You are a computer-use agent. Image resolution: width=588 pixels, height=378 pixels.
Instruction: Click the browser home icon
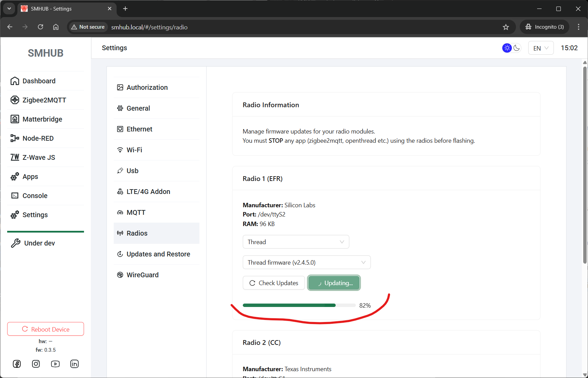(x=56, y=27)
